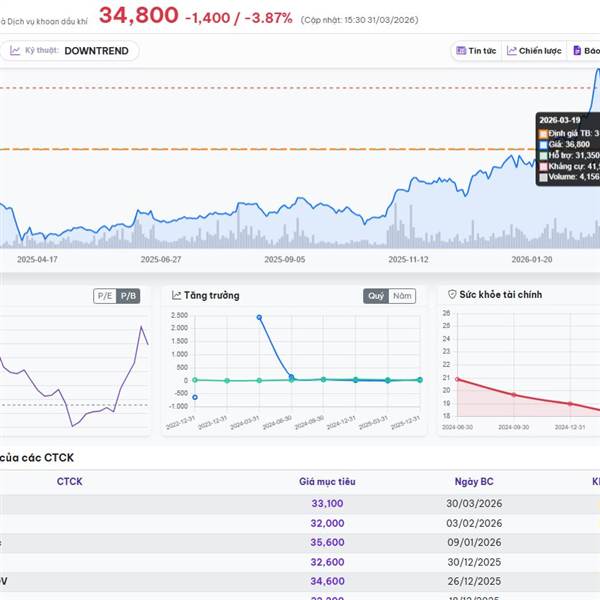Viewport: 600px width, 600px height.
Task: Click the blue Giá legend marker in tooltip
Action: click(x=544, y=144)
